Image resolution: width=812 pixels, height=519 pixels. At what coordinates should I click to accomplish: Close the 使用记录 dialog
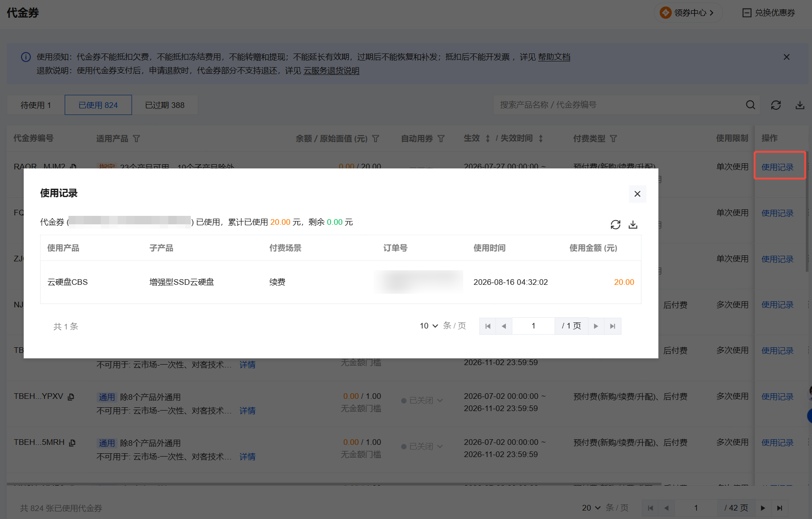tap(637, 194)
